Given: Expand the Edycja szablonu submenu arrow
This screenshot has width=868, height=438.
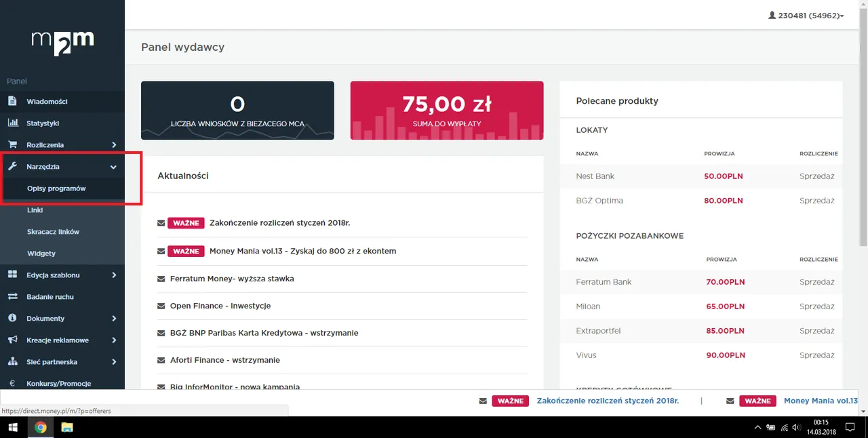Looking at the screenshot, I should pos(114,275).
